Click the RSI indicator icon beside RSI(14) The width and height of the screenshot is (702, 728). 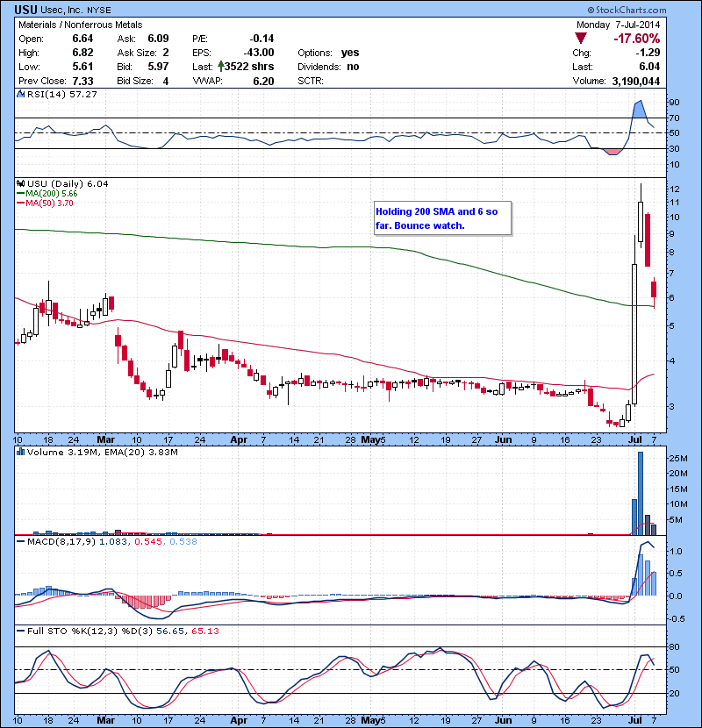(20, 94)
